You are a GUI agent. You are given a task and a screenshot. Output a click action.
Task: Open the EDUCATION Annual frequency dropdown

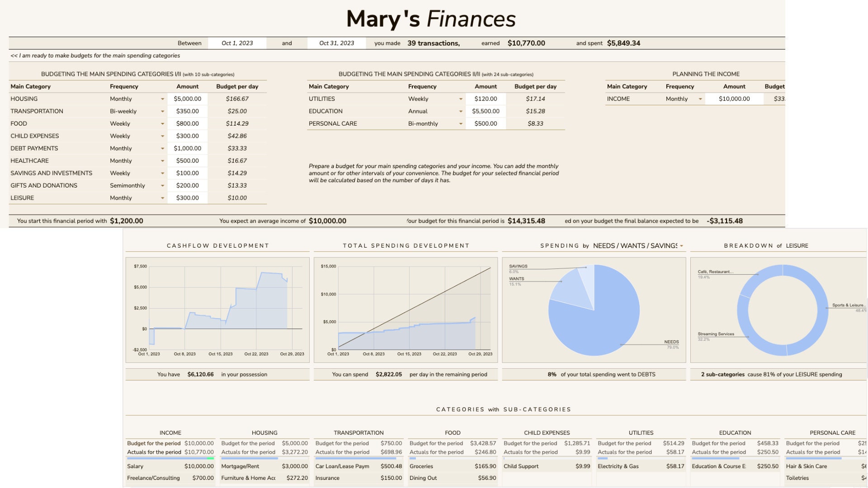(460, 111)
